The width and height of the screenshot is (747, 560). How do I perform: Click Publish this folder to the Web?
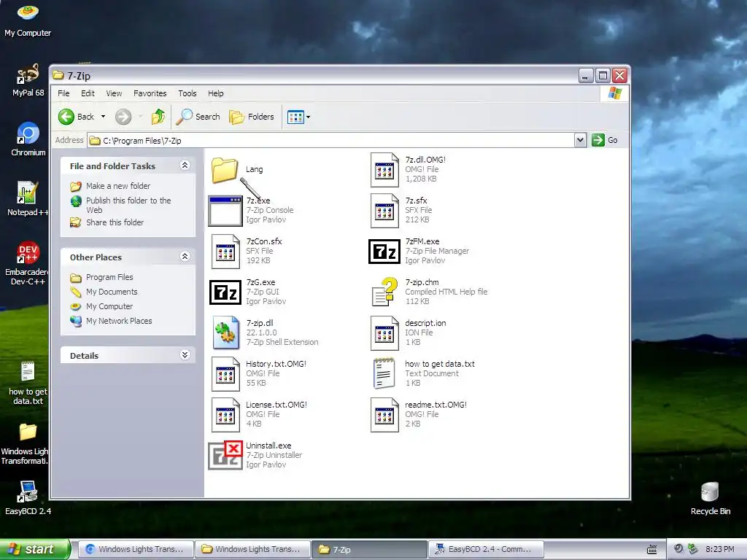(128, 205)
